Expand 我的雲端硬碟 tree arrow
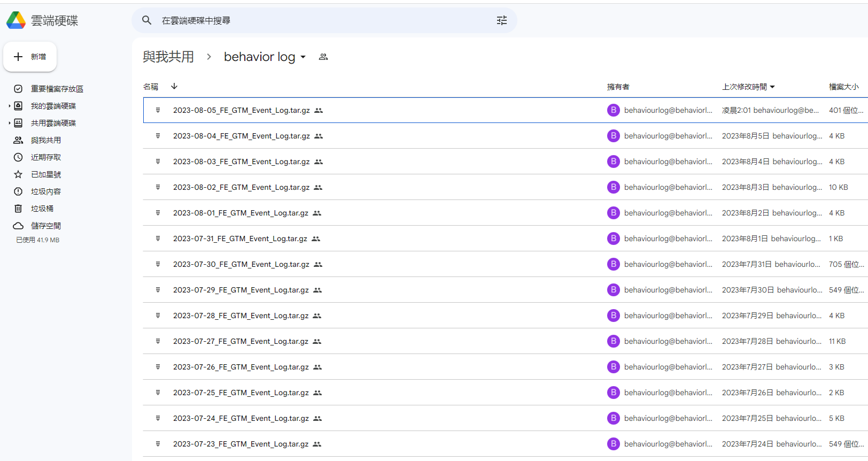The height and width of the screenshot is (461, 868). 9,106
